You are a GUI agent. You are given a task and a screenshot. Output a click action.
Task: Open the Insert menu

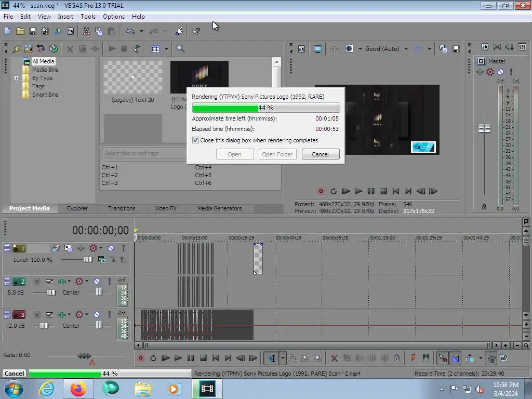click(65, 17)
